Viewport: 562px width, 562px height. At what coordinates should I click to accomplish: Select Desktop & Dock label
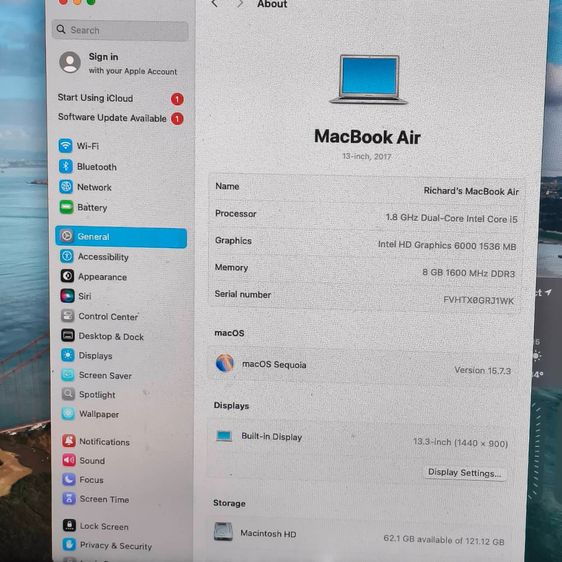coord(111,336)
